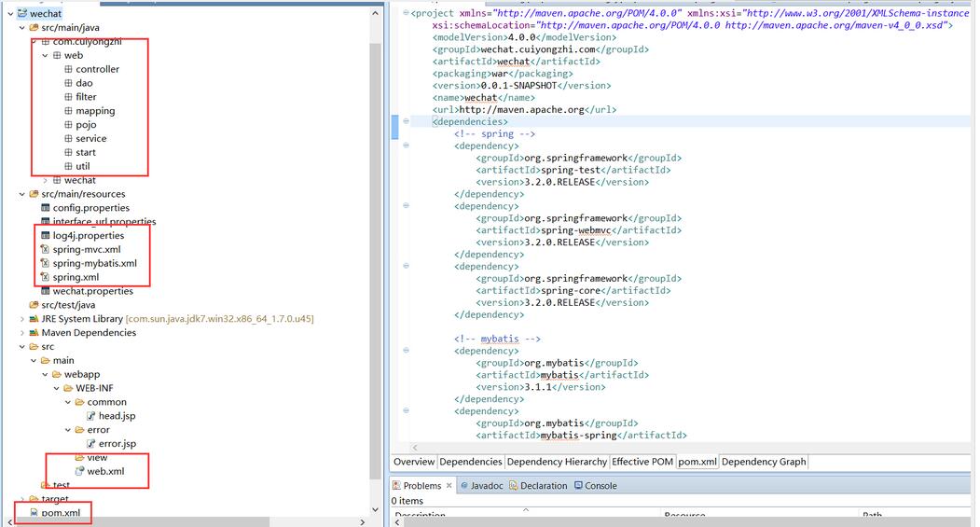This screenshot has height=527, width=980.
Task: Select the util package icon
Action: click(x=68, y=166)
